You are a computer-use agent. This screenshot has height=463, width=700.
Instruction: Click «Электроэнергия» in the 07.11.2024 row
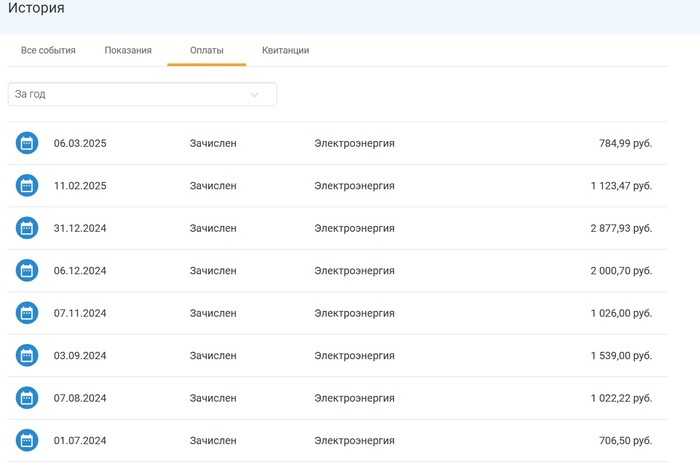coord(354,313)
